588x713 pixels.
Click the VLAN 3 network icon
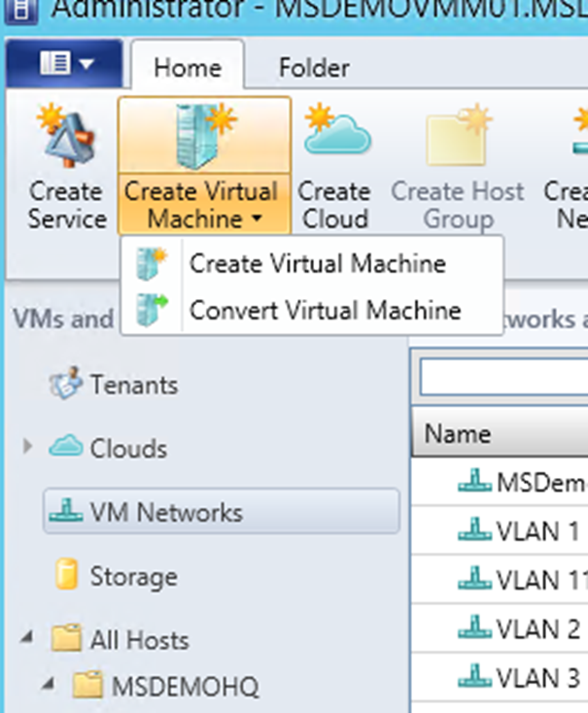tap(474, 676)
